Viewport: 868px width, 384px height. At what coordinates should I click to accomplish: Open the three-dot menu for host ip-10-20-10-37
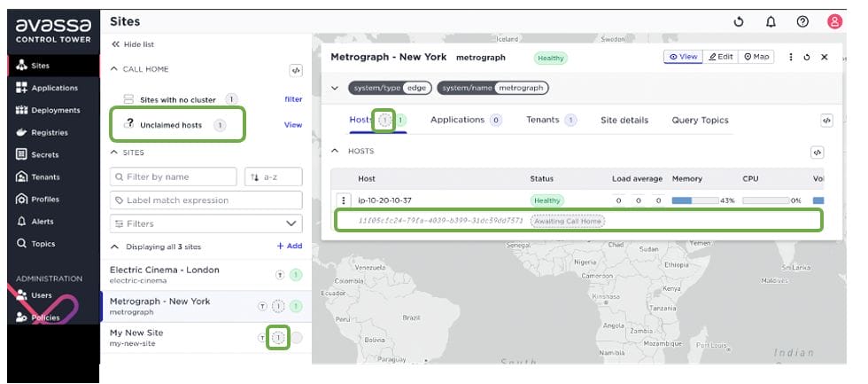[344, 200]
